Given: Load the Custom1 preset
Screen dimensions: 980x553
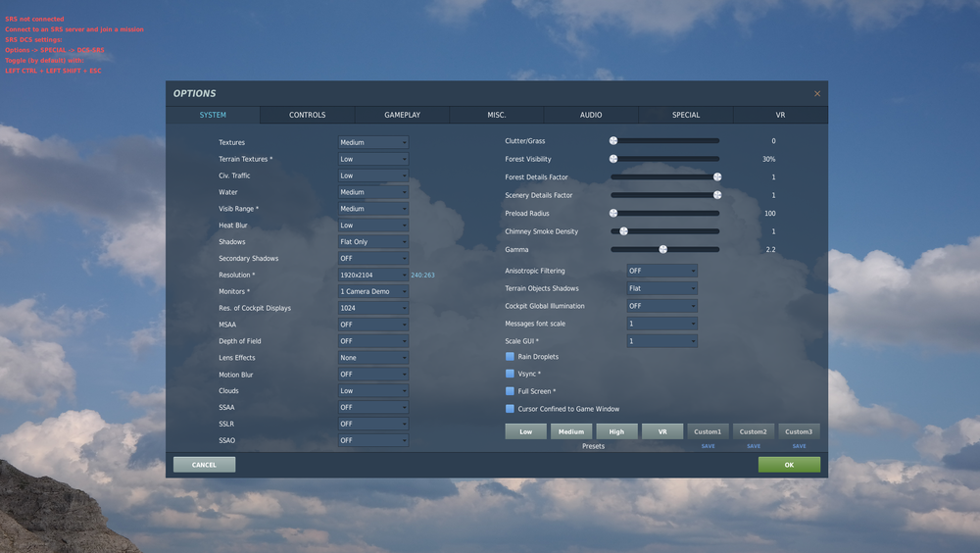Looking at the screenshot, I should point(708,431).
